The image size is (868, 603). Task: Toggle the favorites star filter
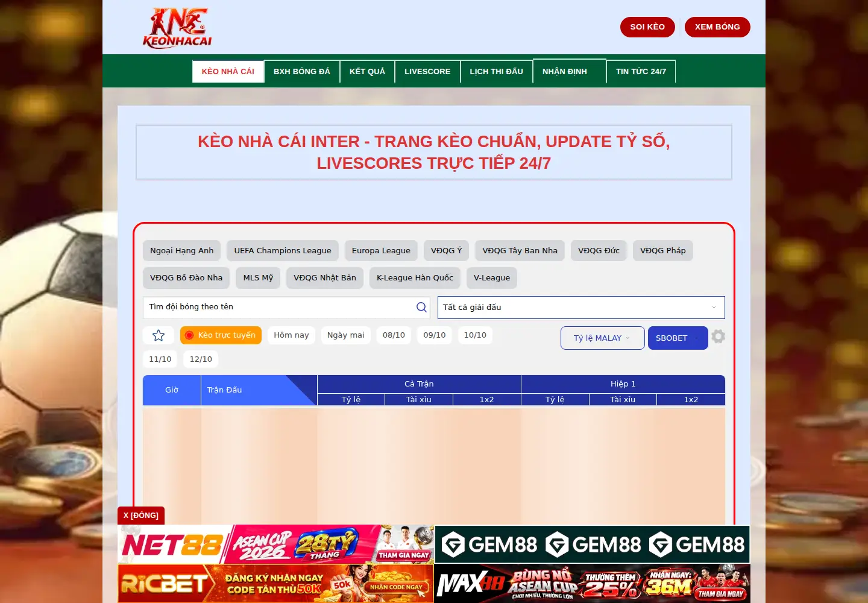coord(159,335)
